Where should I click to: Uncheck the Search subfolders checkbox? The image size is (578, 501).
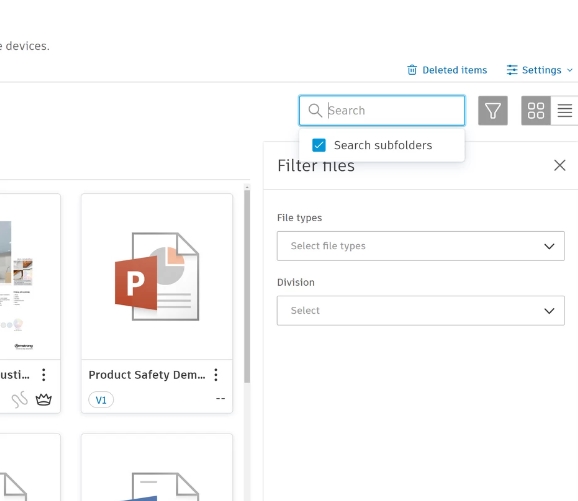pos(319,145)
